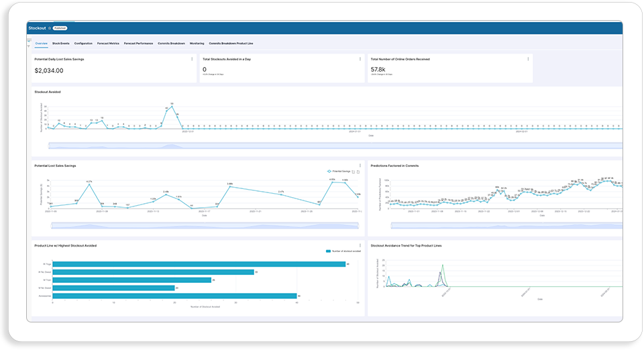Open Product Line Highest Stockout chart menu

[x=360, y=245]
